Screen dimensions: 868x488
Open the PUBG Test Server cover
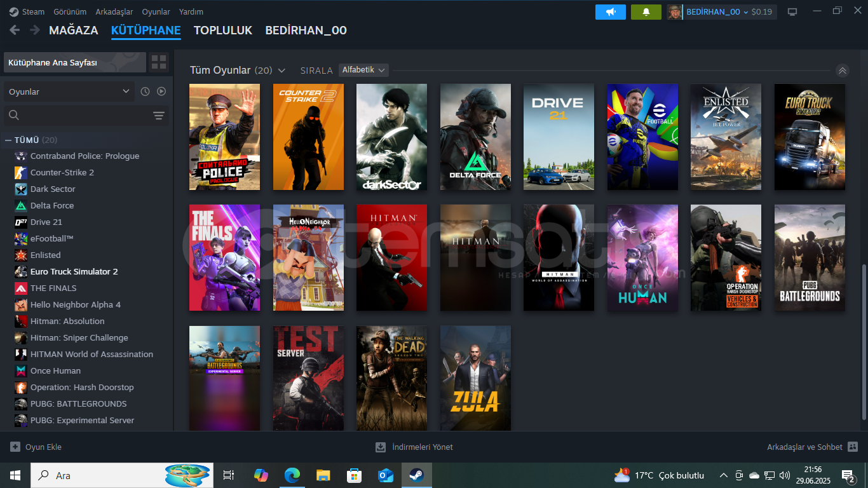308,379
